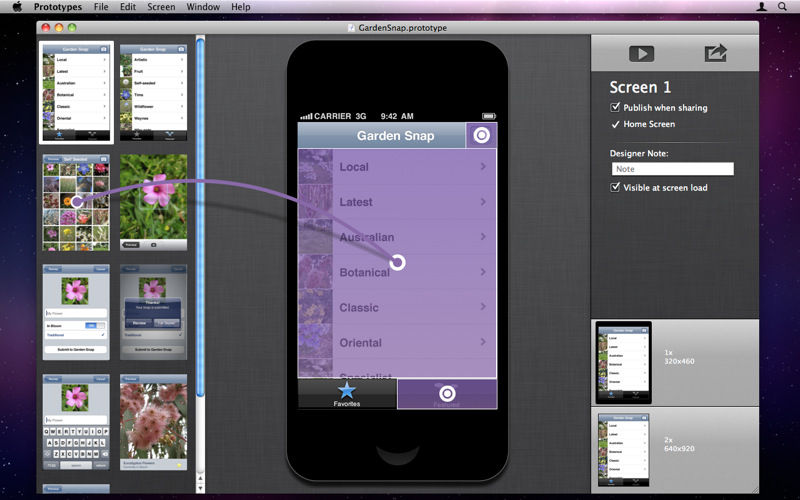The height and width of the screenshot is (500, 800).
Task: Click the chevron on the Oriental row
Action: (x=483, y=342)
